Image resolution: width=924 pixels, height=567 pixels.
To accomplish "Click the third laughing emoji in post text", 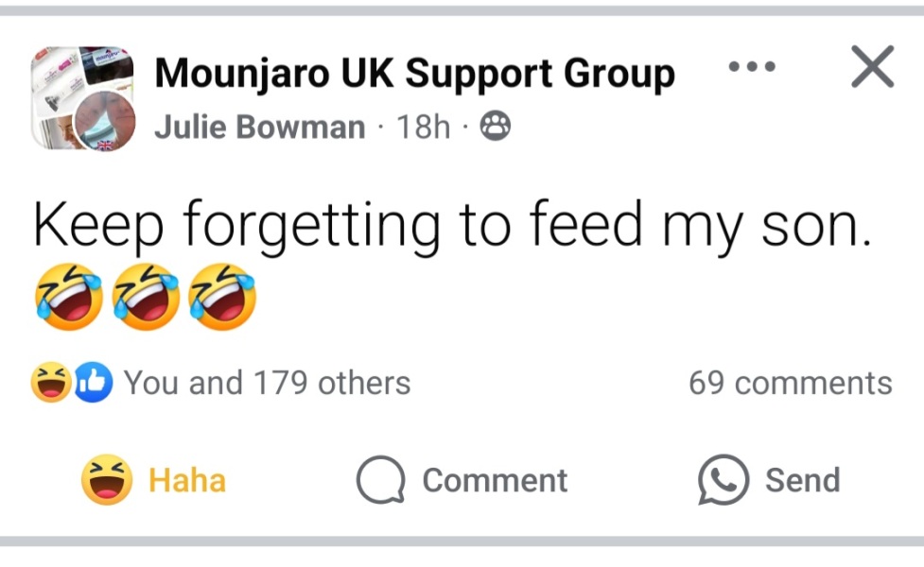I will [x=221, y=295].
